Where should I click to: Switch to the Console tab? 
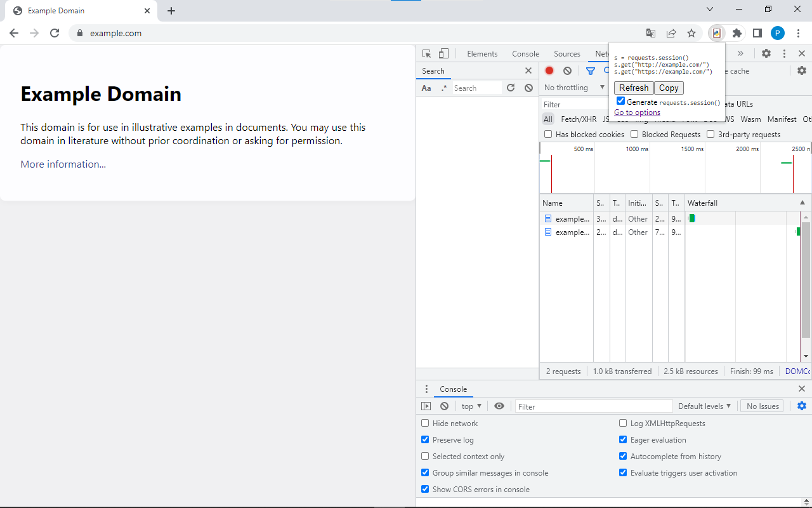pyautogui.click(x=525, y=53)
